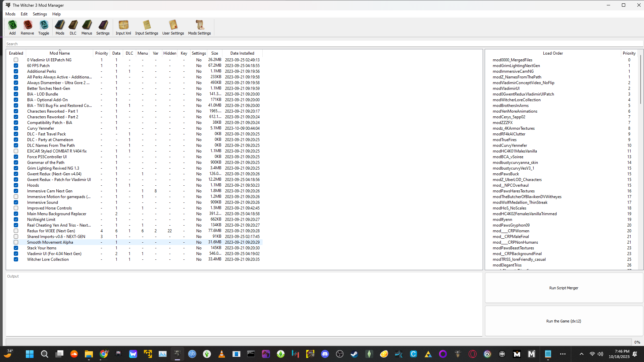Viewport: 644px width, 362px height.
Task: Select modBrothersInArms in load order
Action: click(511, 106)
